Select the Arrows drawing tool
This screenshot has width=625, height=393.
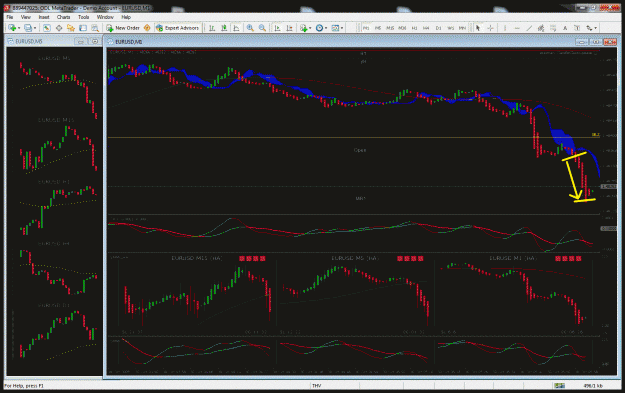point(589,28)
